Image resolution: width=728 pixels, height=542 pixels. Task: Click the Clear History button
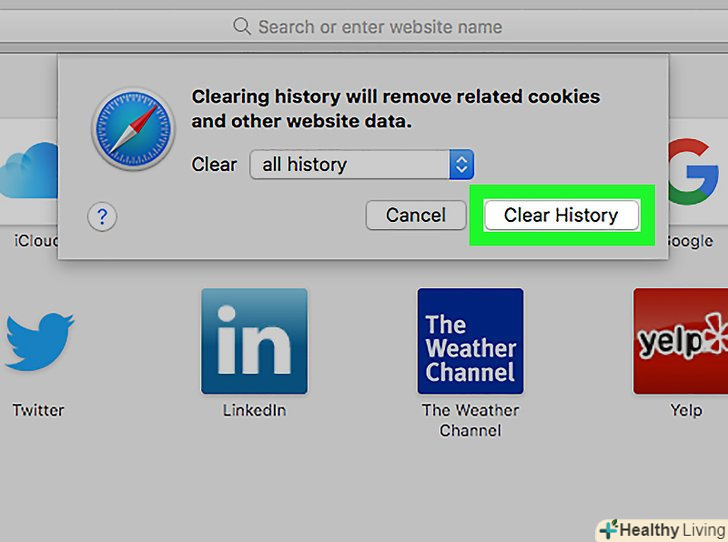561,215
